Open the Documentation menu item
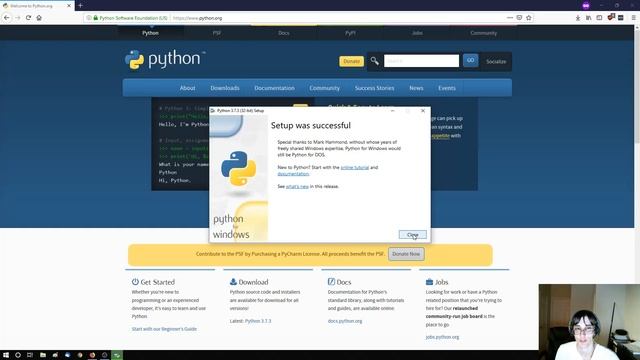 click(274, 88)
